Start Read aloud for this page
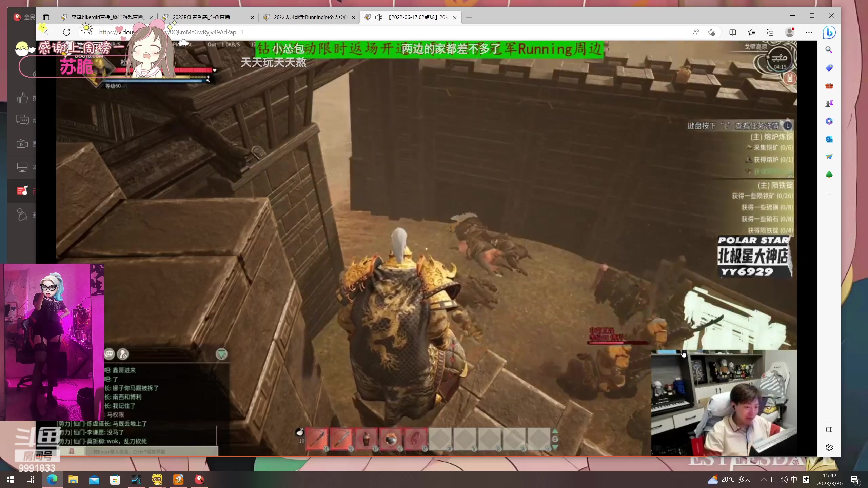Viewport: 868px width, 488px height. pos(695,32)
